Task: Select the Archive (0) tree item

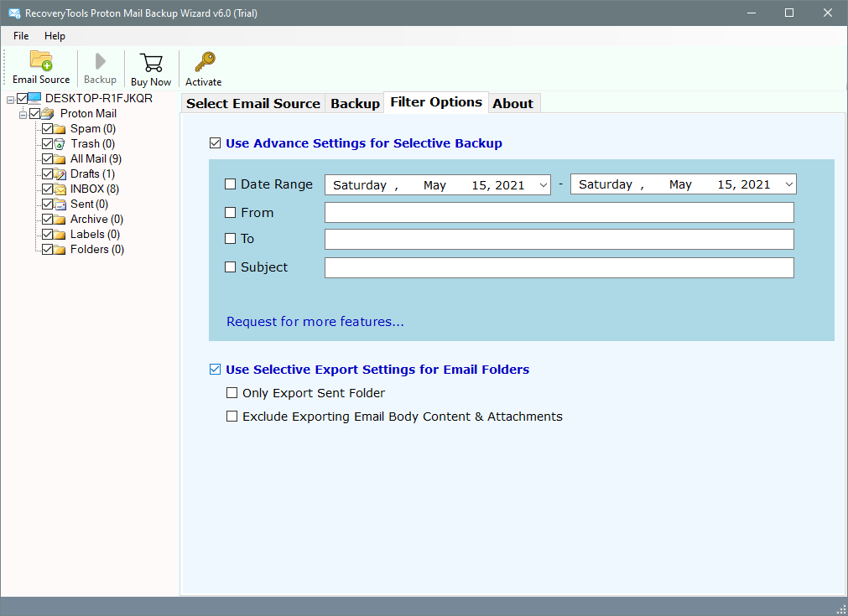Action: pos(96,220)
